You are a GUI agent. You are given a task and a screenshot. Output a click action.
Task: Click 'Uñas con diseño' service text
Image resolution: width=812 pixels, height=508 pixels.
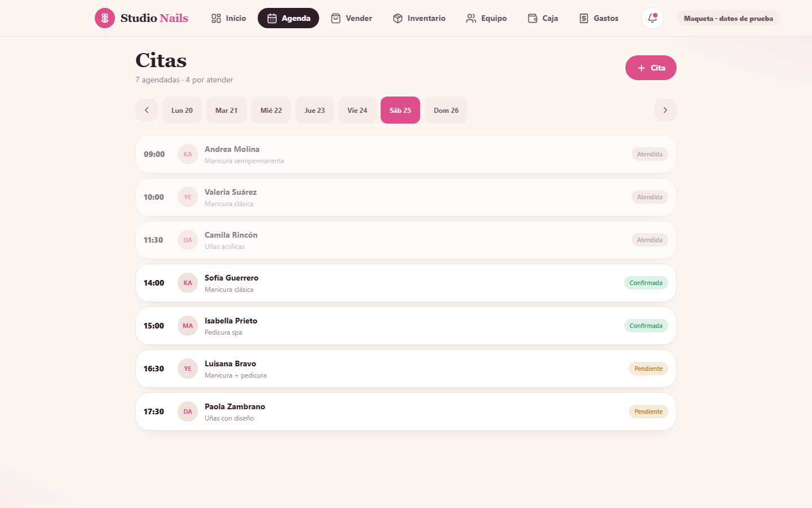pos(229,418)
